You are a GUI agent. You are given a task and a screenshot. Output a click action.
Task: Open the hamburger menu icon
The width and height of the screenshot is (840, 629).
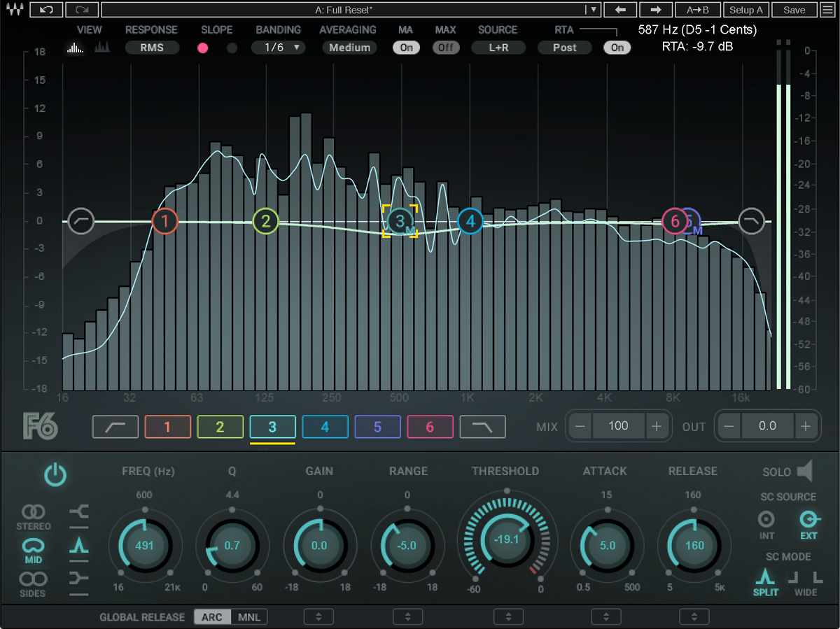[828, 10]
